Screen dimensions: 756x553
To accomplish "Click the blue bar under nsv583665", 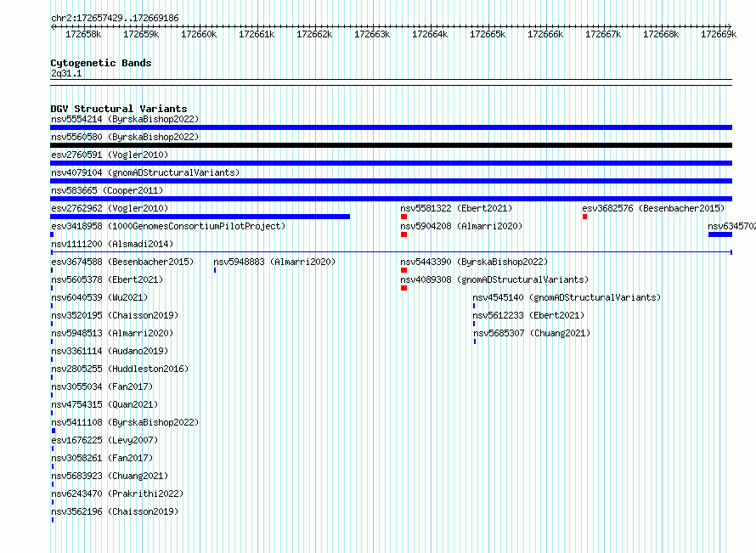I will pos(391,199).
